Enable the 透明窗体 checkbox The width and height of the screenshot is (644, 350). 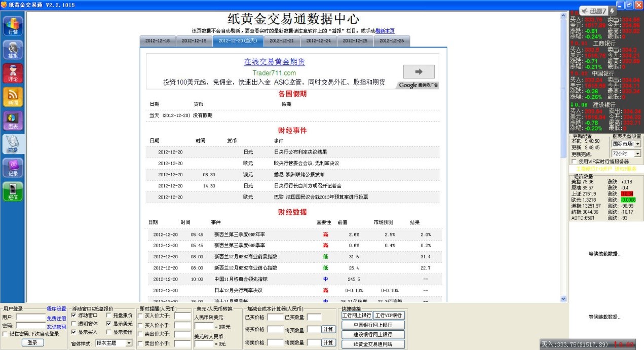click(x=74, y=324)
